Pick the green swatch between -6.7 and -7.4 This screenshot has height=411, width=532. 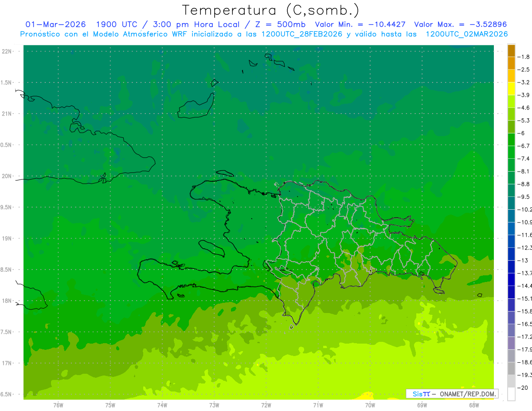tap(511, 152)
